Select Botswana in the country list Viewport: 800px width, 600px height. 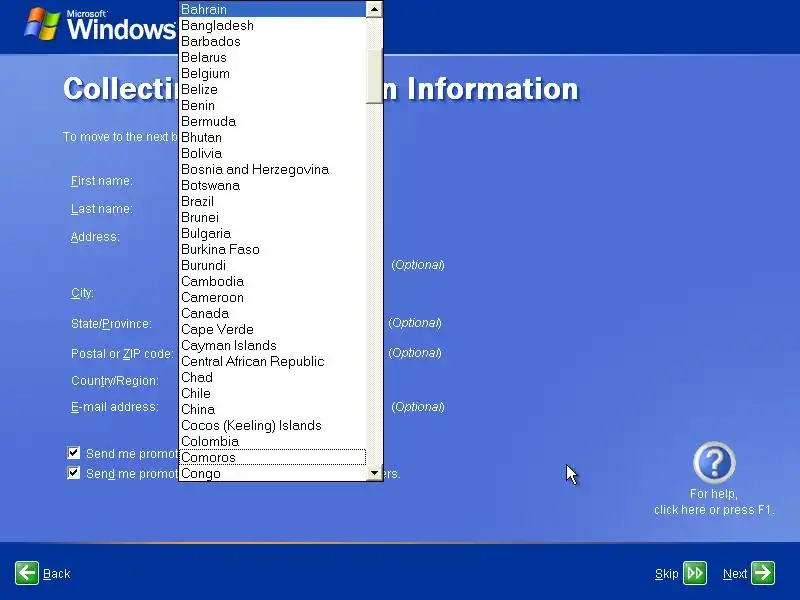272,185
